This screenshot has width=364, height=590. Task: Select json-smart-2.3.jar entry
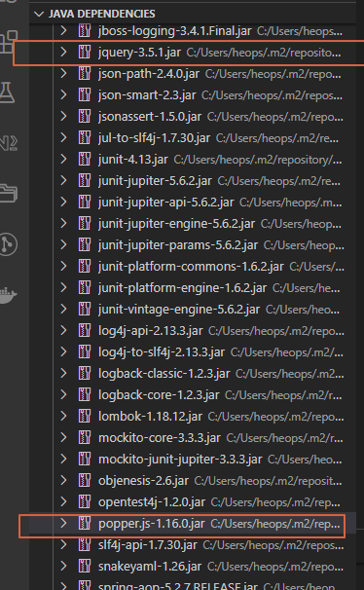[193, 94]
